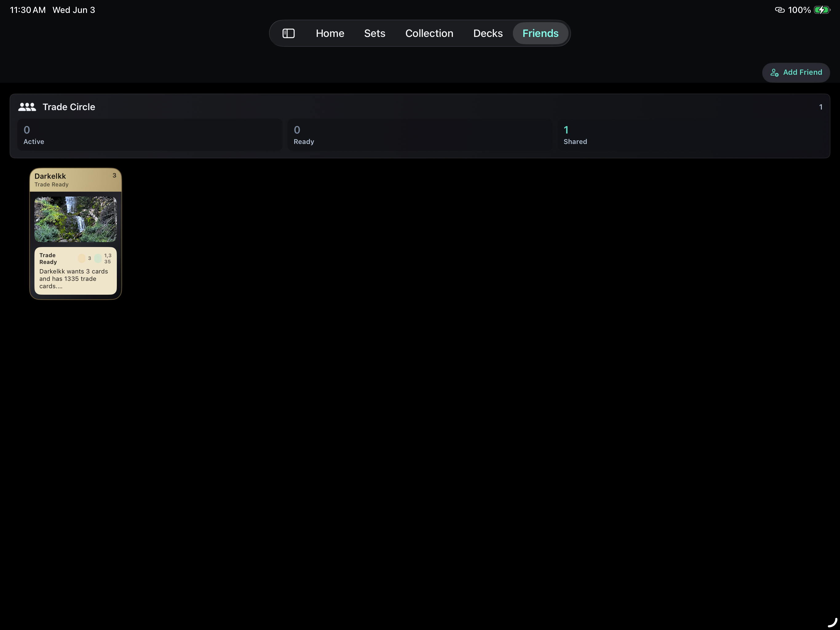The height and width of the screenshot is (630, 840).
Task: Toggle the sidebar panel icon
Action: point(289,34)
